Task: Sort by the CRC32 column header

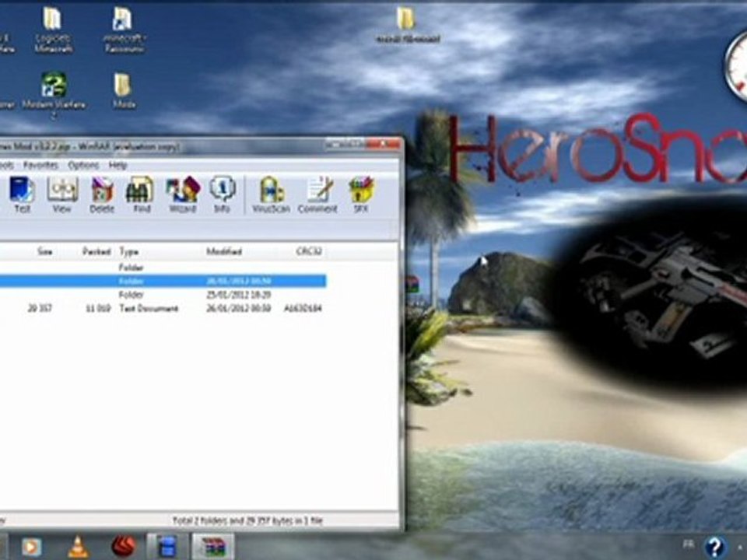Action: click(309, 251)
